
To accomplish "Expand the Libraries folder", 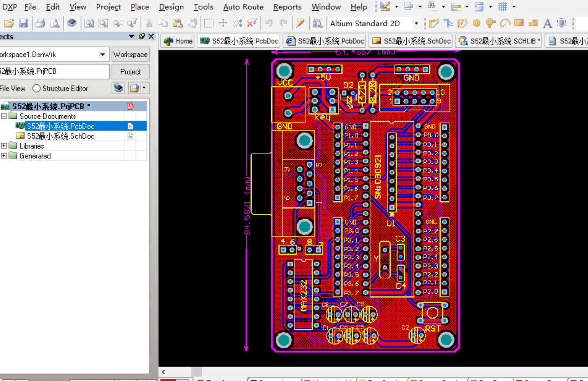I will [x=4, y=146].
